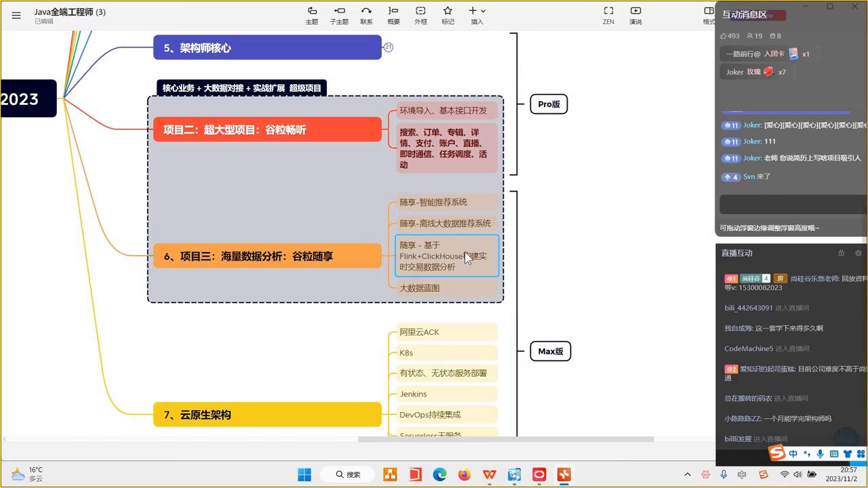Create a relationship with the 联系 tool
This screenshot has width=868, height=488.
point(366,15)
